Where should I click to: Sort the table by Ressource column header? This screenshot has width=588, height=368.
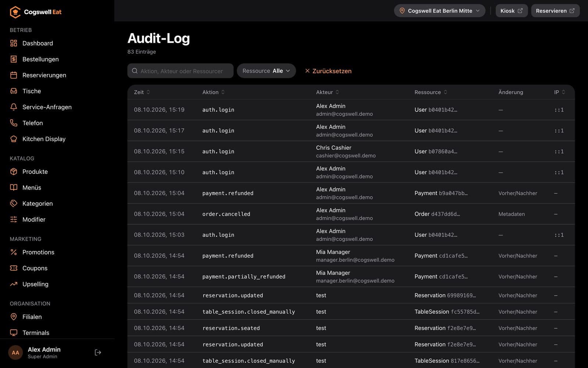(431, 92)
